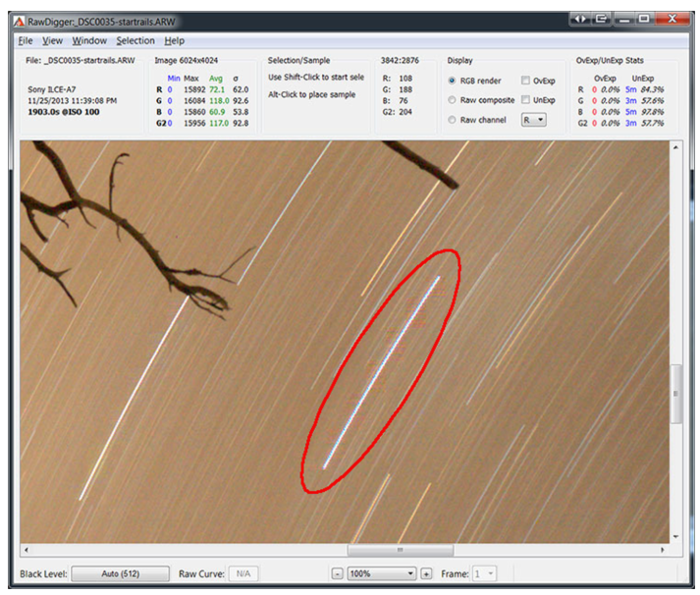Click the R UnExp value 84.3%
The height and width of the screenshot is (595, 700).
[653, 89]
